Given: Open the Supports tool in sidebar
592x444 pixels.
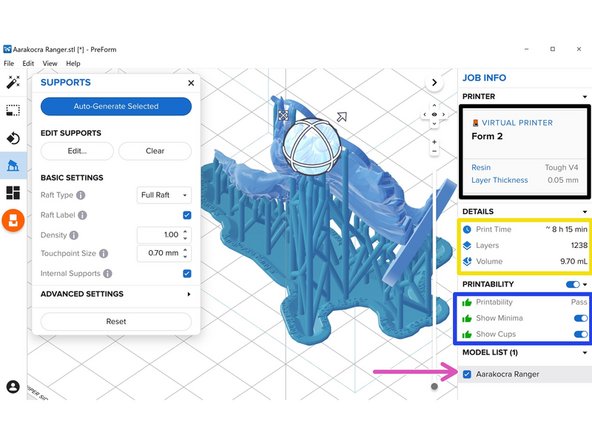Looking at the screenshot, I should (13, 165).
